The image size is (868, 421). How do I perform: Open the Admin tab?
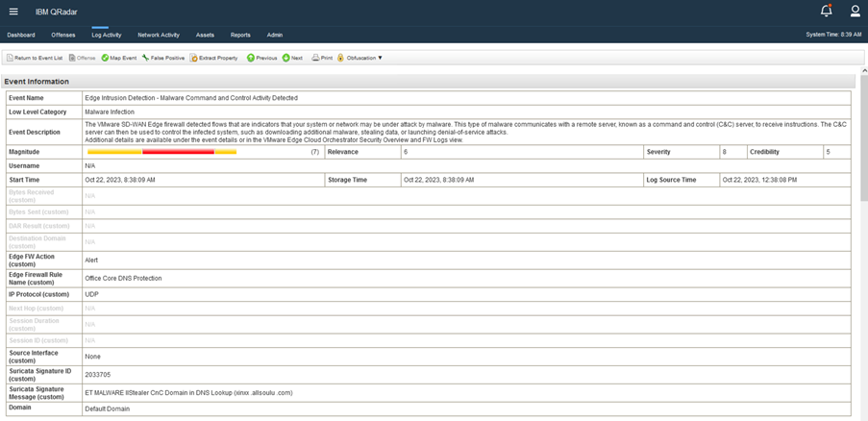pyautogui.click(x=275, y=35)
